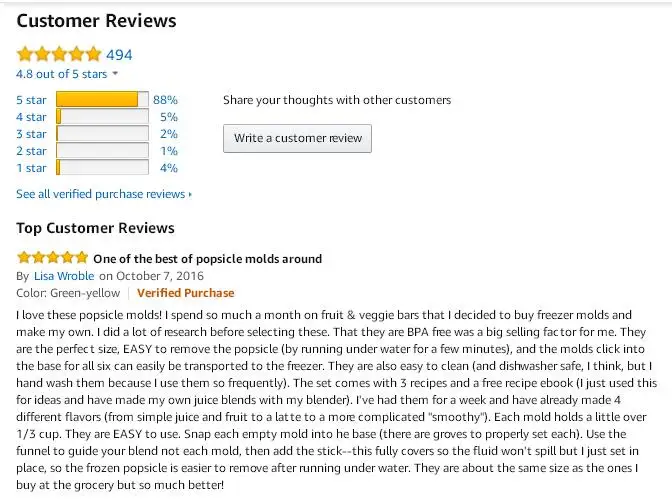
Task: Click the 1 star histogram bar
Action: tap(102, 168)
